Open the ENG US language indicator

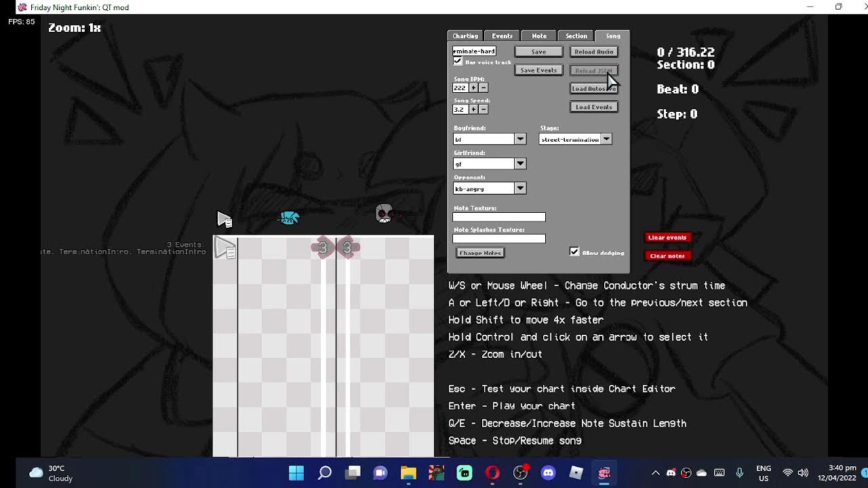pyautogui.click(x=764, y=473)
